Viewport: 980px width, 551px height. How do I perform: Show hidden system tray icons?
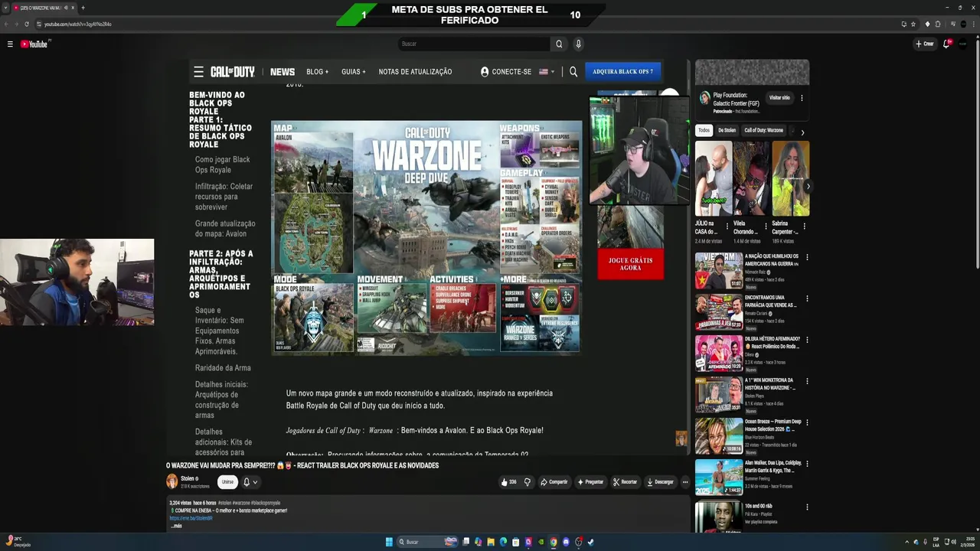tap(907, 542)
